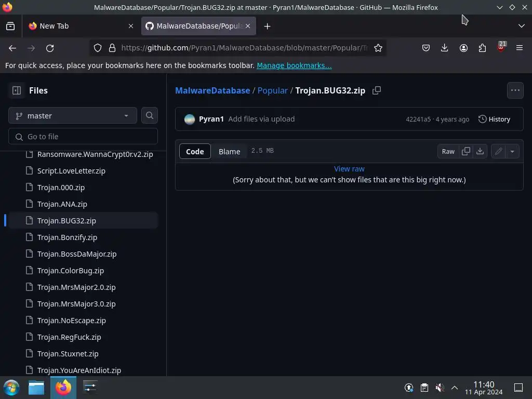Save page to Pocket icon
Image resolution: width=532 pixels, height=399 pixels.
pos(426,48)
